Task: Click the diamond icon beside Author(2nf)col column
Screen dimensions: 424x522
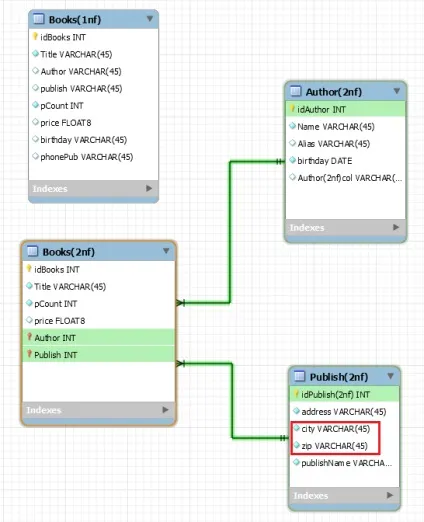Action: point(292,177)
